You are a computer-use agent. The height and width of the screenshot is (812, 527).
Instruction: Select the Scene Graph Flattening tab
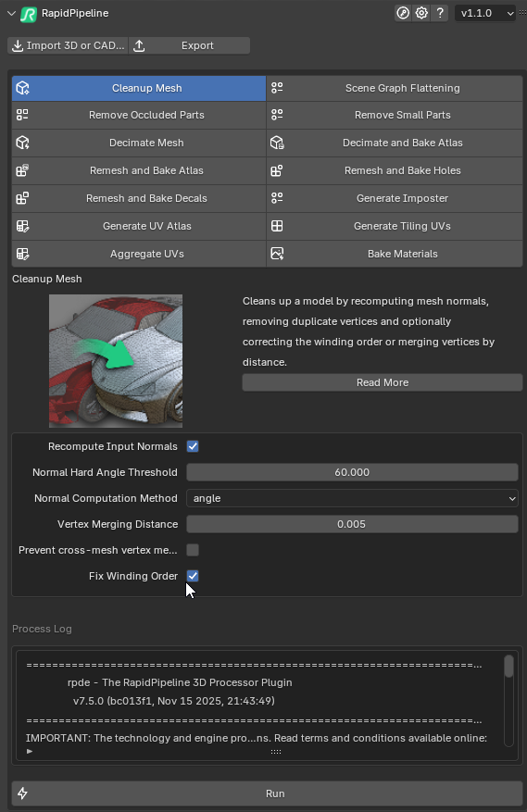[x=395, y=88]
